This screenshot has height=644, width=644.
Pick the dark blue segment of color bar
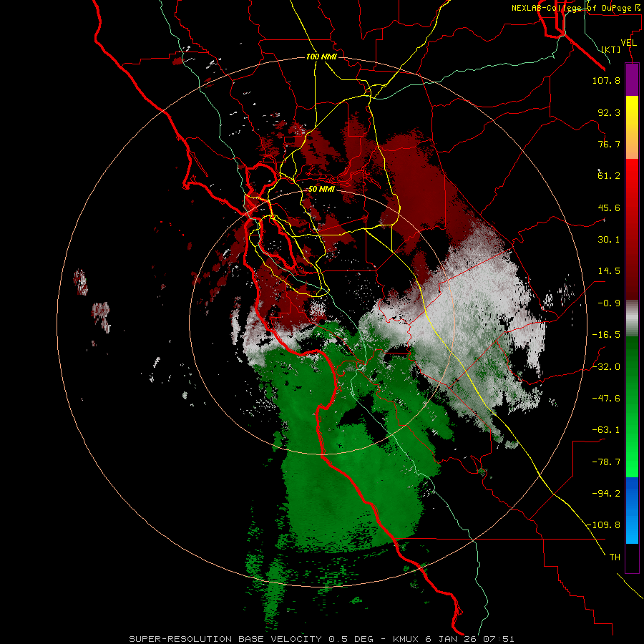[632, 493]
